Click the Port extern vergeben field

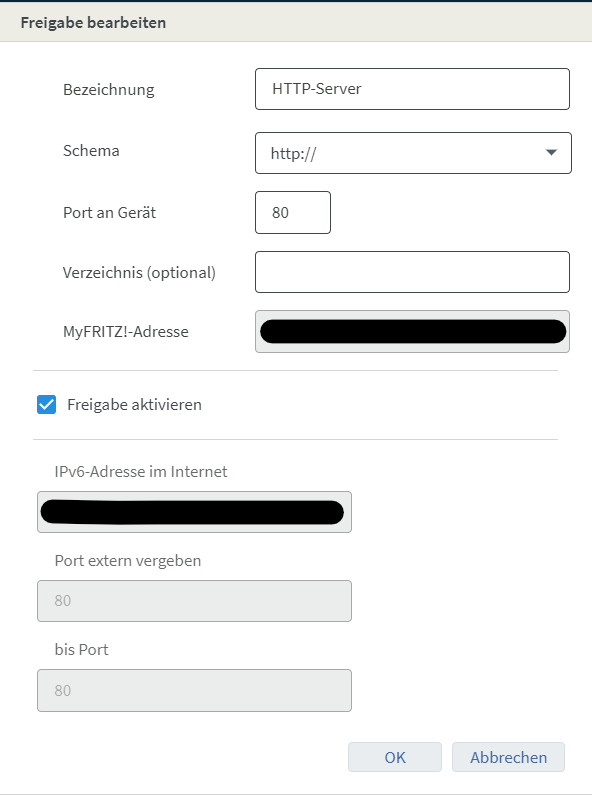point(194,601)
